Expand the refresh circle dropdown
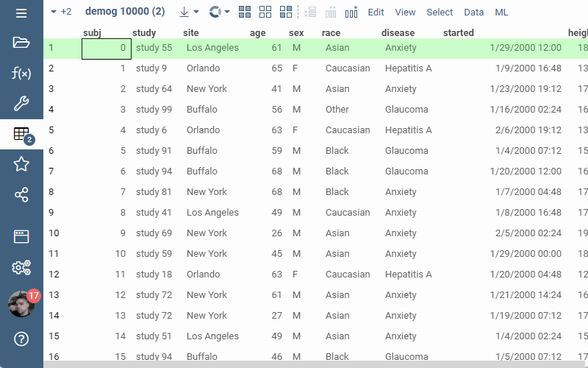The image size is (588, 368). [220, 13]
